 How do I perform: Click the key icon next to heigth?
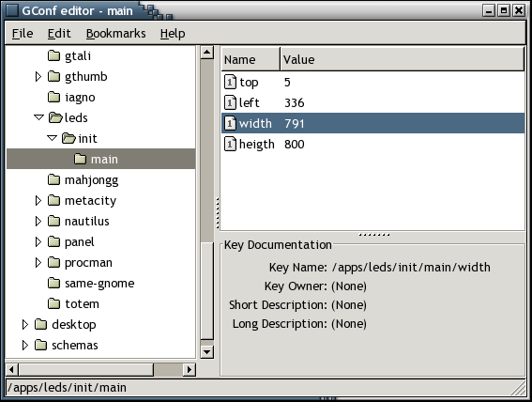230,145
